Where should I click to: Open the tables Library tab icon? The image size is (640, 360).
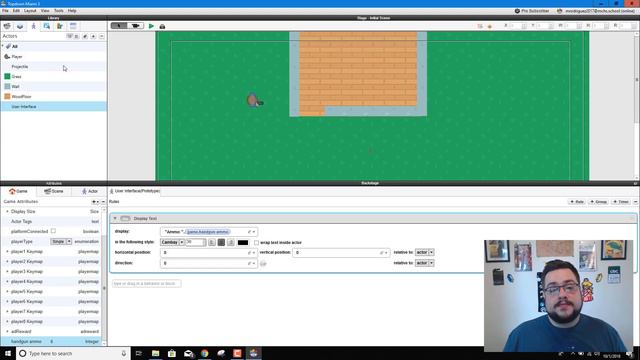pyautogui.click(x=73, y=26)
